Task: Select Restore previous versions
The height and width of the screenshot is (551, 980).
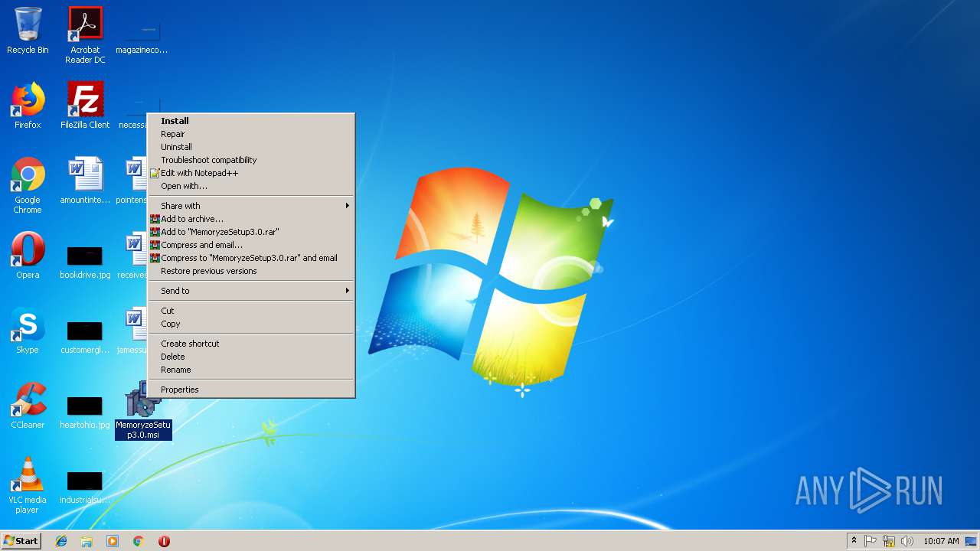Action: coord(251,271)
